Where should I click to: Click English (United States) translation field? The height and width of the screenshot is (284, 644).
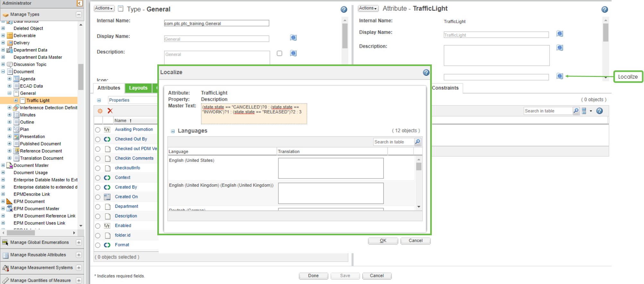331,168
